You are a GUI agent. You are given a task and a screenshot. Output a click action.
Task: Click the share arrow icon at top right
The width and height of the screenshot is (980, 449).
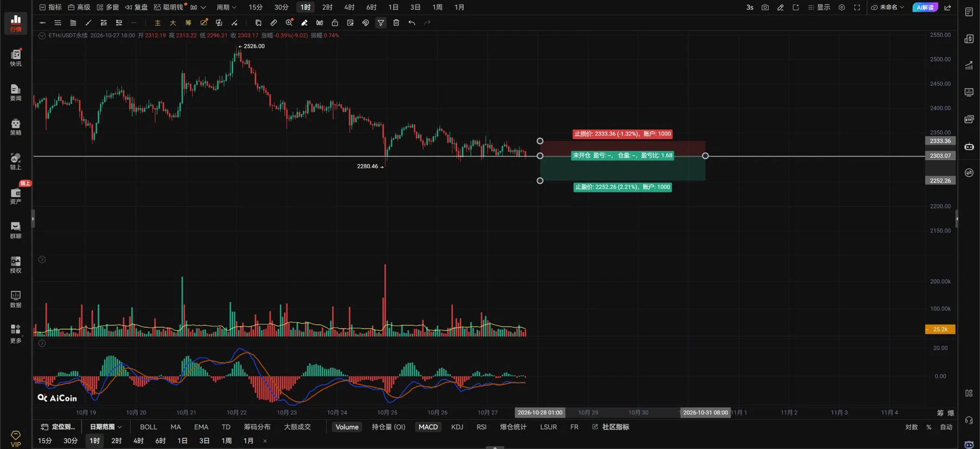(x=947, y=8)
